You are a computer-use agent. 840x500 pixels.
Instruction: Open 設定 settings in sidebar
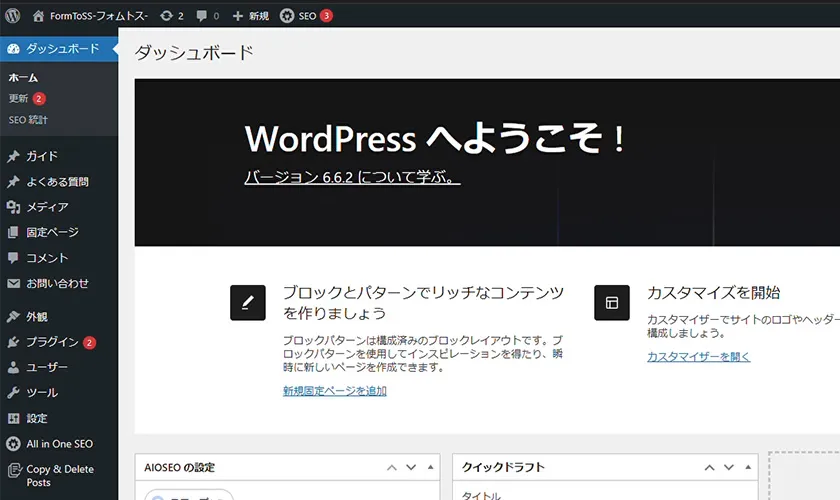pos(37,418)
